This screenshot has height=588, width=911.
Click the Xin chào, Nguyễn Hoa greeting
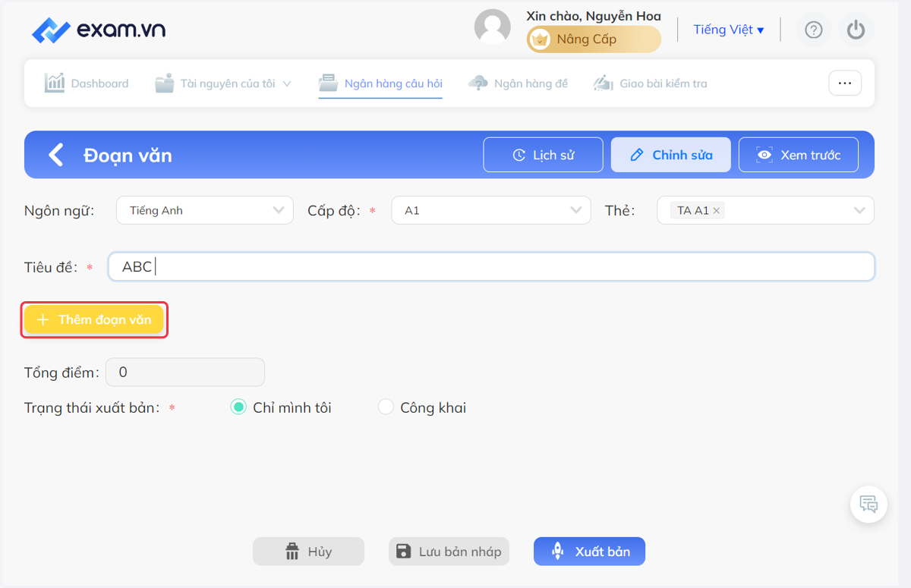click(x=594, y=16)
